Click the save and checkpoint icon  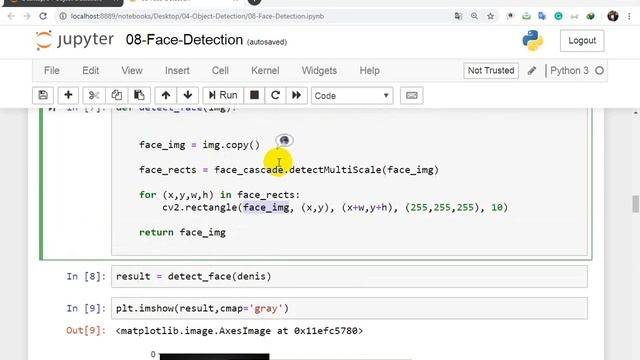tap(43, 96)
